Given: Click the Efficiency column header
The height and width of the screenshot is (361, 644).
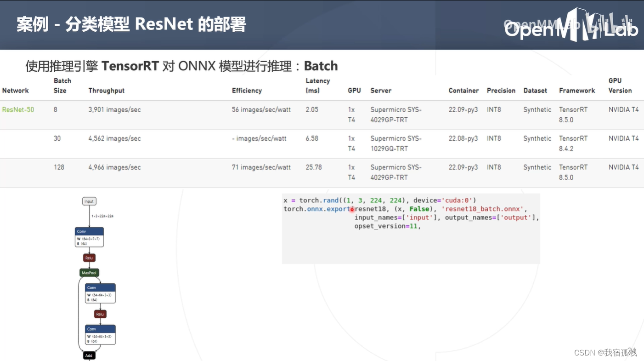Looking at the screenshot, I should tap(247, 91).
